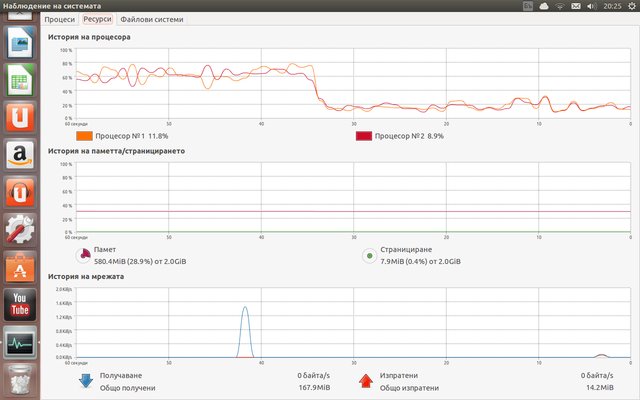Open the Trash in the launcher
Viewport: 640px width, 400px height.
click(x=20, y=380)
